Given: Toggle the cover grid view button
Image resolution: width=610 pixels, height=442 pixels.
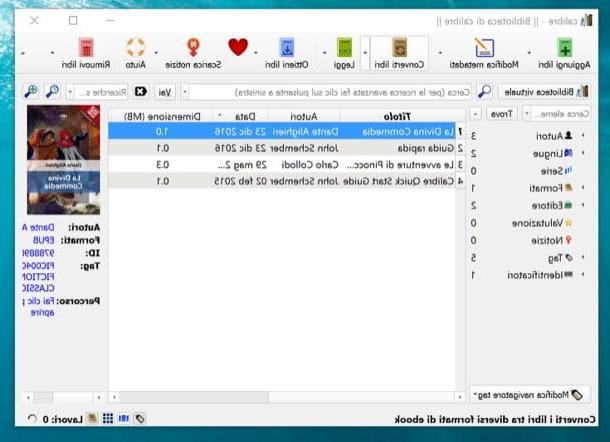Looking at the screenshot, I should (108, 419).
